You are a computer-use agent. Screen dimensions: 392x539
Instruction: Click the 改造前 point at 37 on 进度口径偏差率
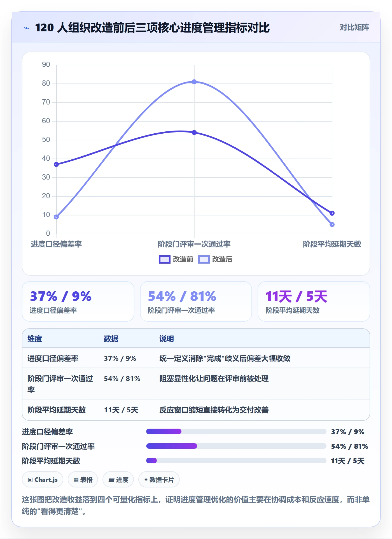56,164
